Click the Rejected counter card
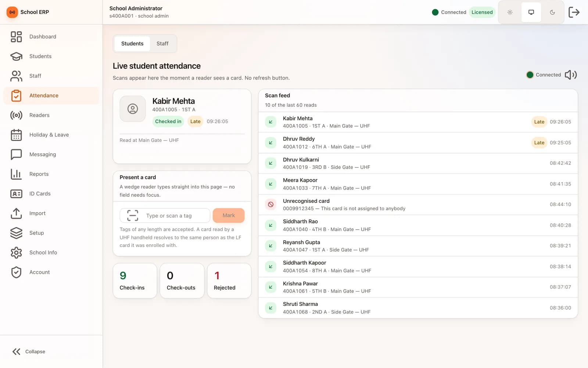 tap(229, 280)
